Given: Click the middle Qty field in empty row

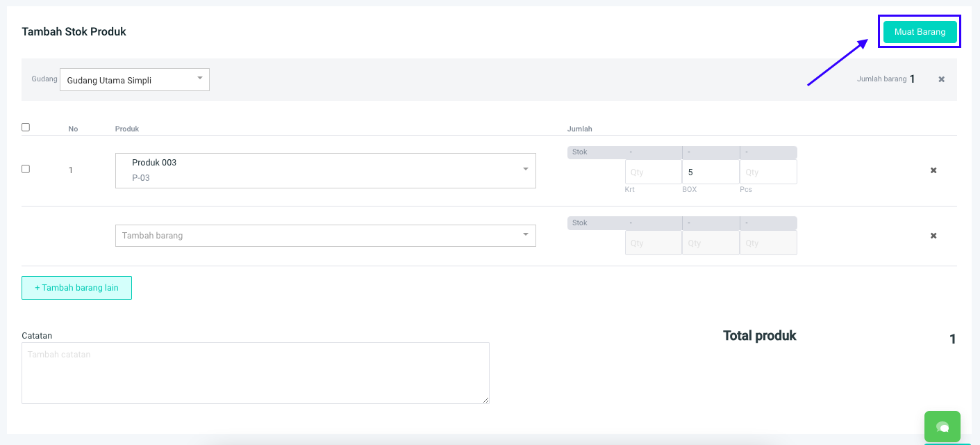Looking at the screenshot, I should [x=710, y=243].
